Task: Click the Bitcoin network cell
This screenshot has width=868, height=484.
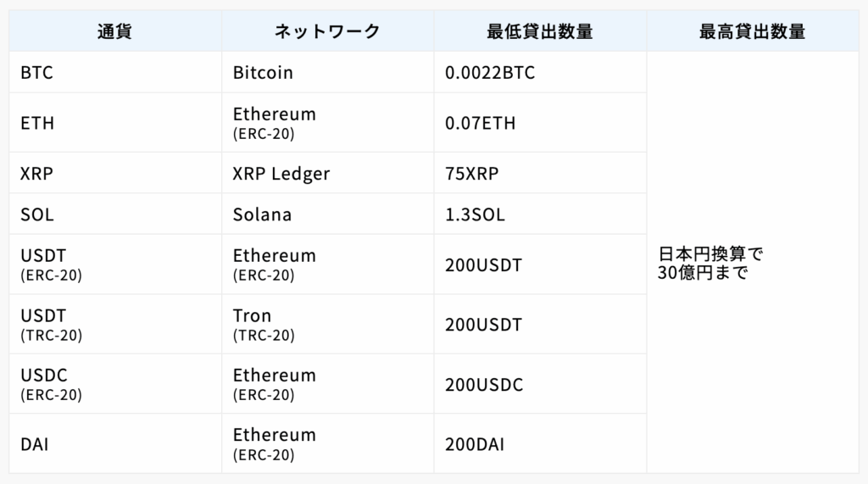Action: (x=263, y=73)
